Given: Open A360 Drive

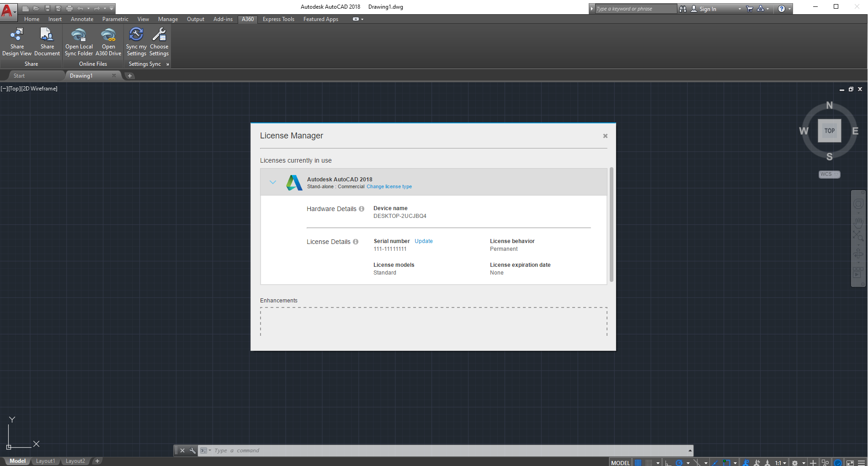Looking at the screenshot, I should (108, 42).
